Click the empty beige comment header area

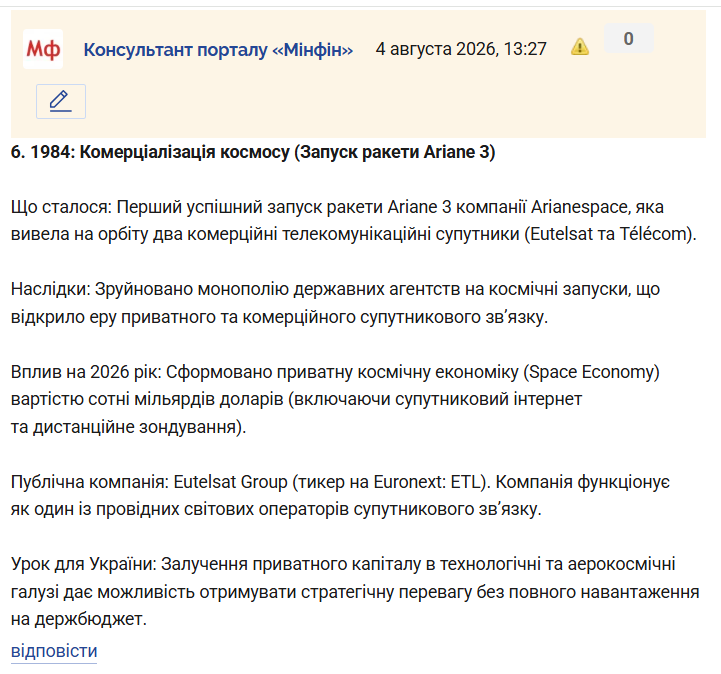point(395,102)
